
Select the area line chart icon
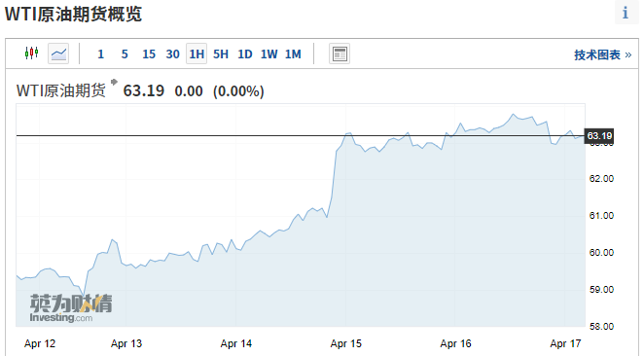click(58, 53)
